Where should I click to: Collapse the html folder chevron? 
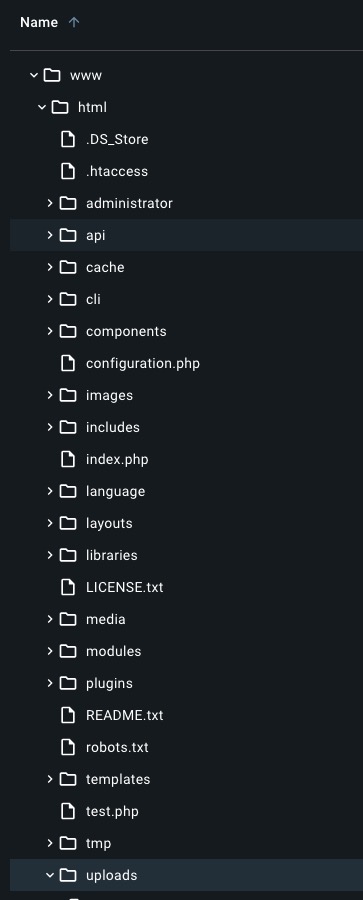point(42,107)
